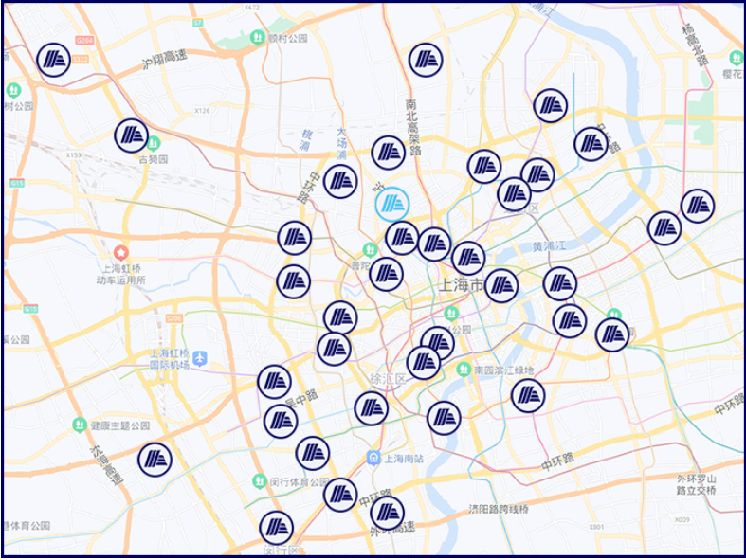Select the light-blue highlighted store marker
The image size is (746, 560).
tap(392, 204)
